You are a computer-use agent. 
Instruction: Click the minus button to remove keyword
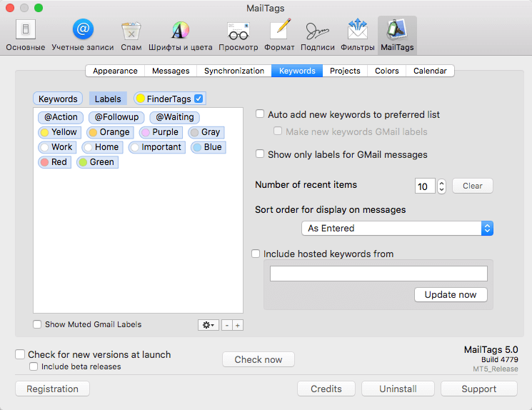pyautogui.click(x=226, y=325)
